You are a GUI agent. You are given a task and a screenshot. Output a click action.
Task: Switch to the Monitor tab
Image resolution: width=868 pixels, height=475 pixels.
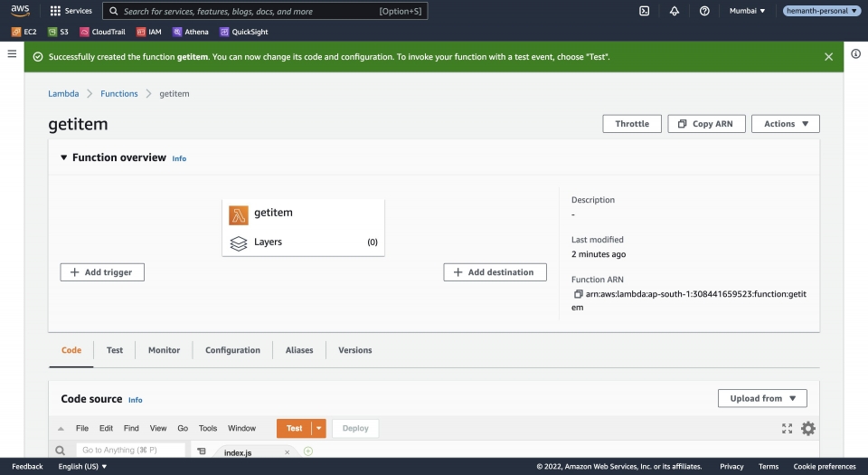tap(164, 350)
